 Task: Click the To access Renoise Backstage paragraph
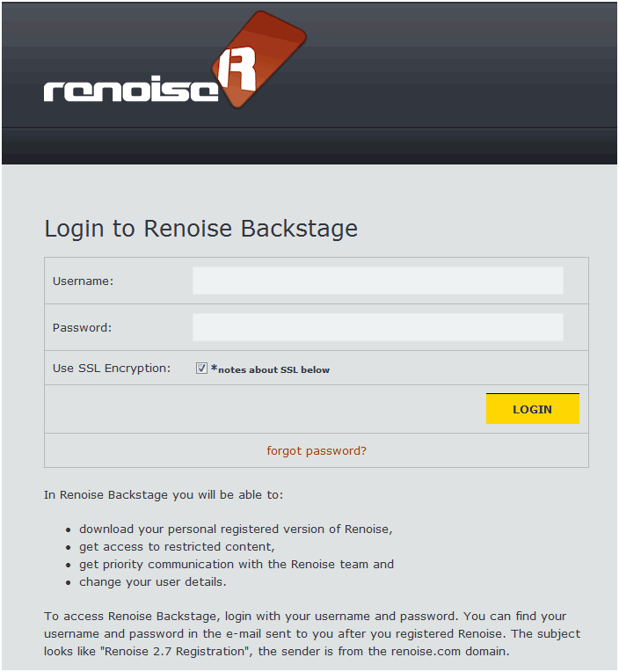312,634
